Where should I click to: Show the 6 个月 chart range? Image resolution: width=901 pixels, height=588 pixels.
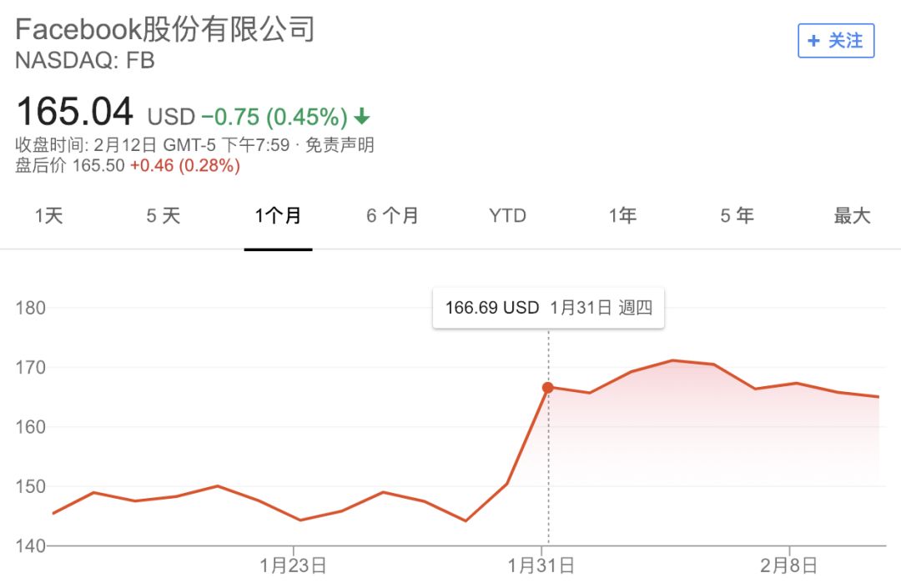392,216
